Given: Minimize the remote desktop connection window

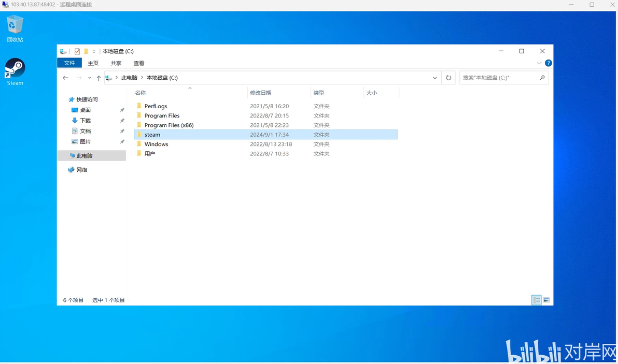Looking at the screenshot, I should pyautogui.click(x=571, y=5).
